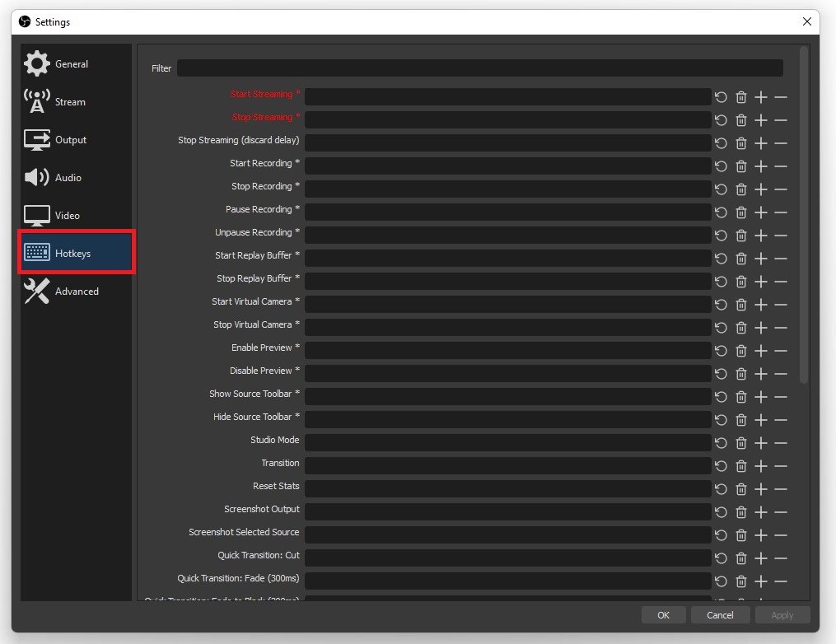
Task: Reset the Disable Preview hotkey
Action: tap(721, 374)
